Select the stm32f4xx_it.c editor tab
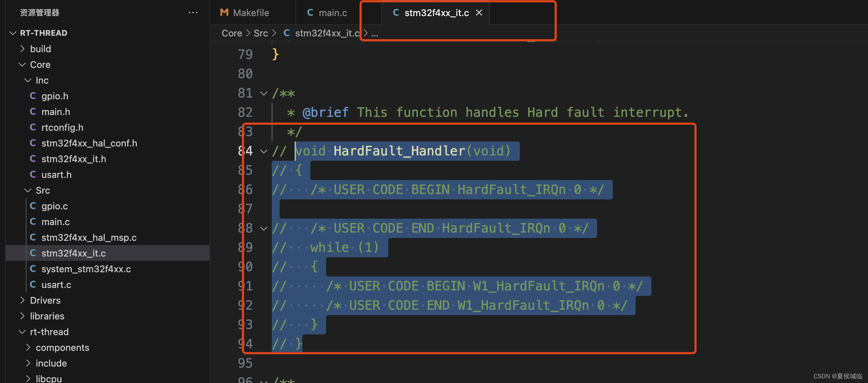 click(x=435, y=13)
